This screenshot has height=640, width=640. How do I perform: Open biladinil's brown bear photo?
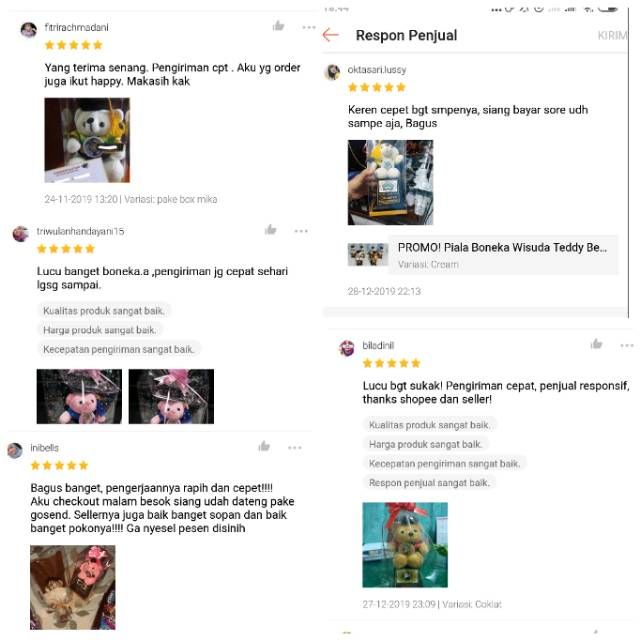pyautogui.click(x=405, y=545)
